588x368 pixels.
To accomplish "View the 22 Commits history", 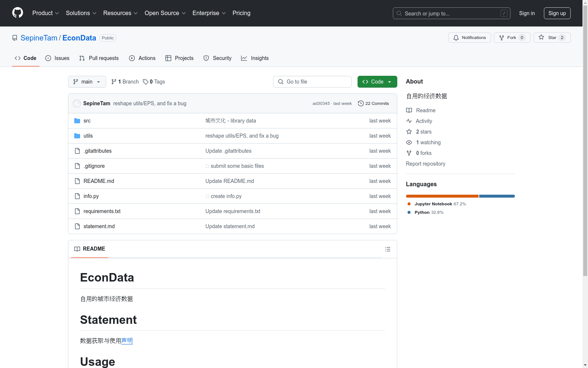I will pyautogui.click(x=373, y=103).
